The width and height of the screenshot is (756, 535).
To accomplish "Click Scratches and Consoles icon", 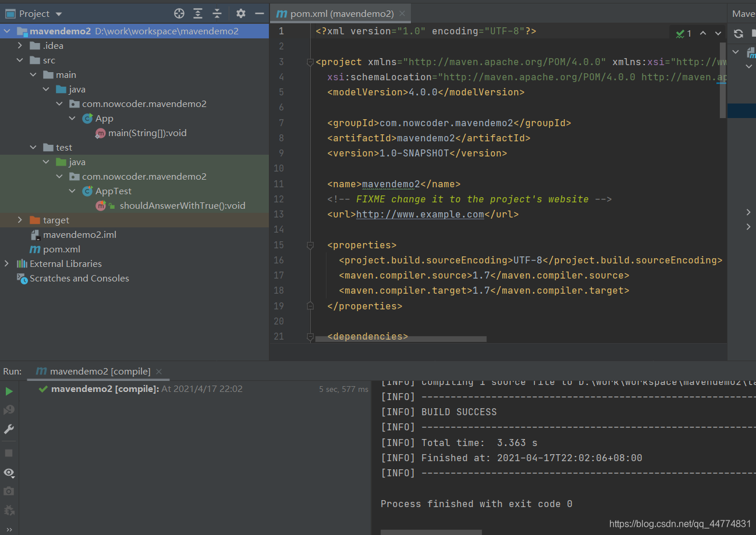I will click(22, 279).
